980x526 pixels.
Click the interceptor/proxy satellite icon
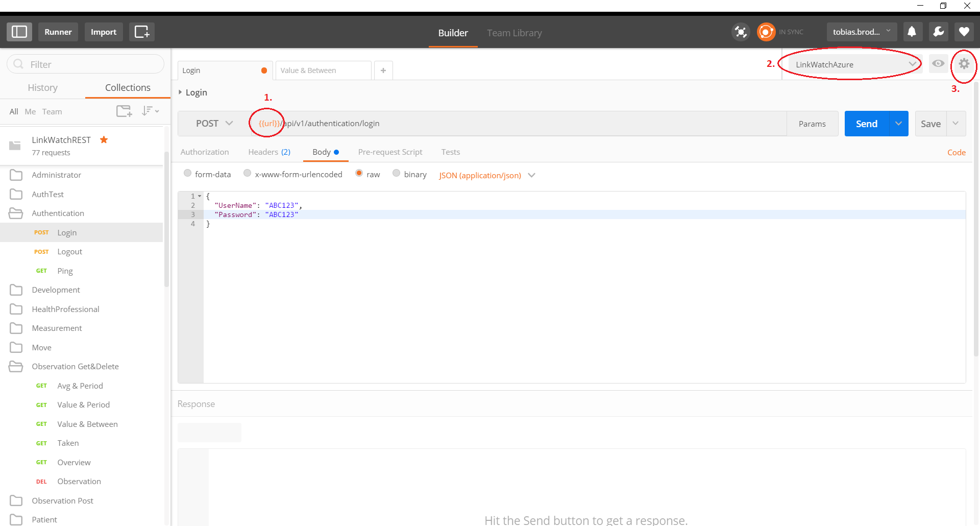pyautogui.click(x=741, y=32)
